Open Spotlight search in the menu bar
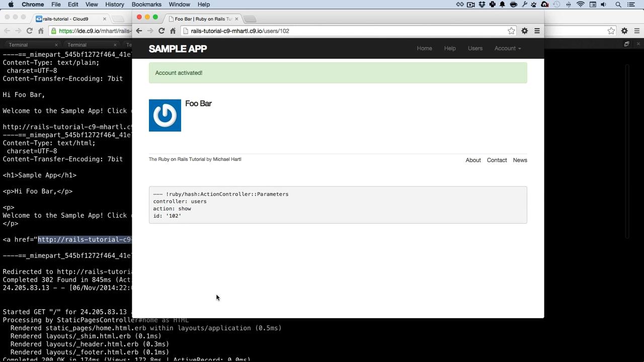The height and width of the screenshot is (362, 644). pyautogui.click(x=618, y=5)
